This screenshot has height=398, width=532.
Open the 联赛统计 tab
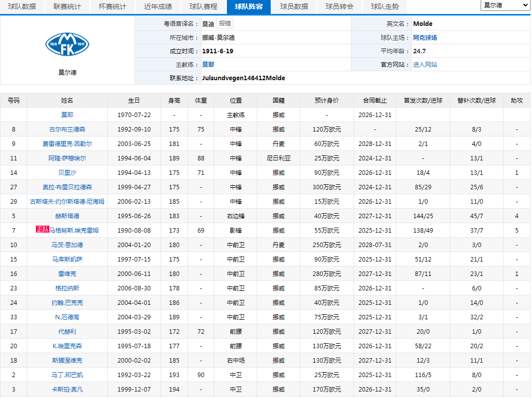tap(67, 6)
